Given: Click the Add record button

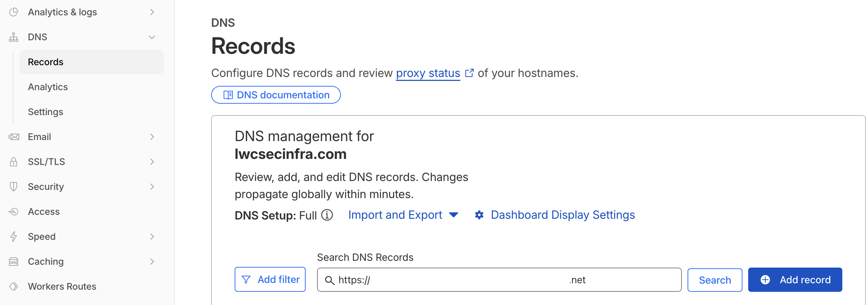Looking at the screenshot, I should coord(795,280).
